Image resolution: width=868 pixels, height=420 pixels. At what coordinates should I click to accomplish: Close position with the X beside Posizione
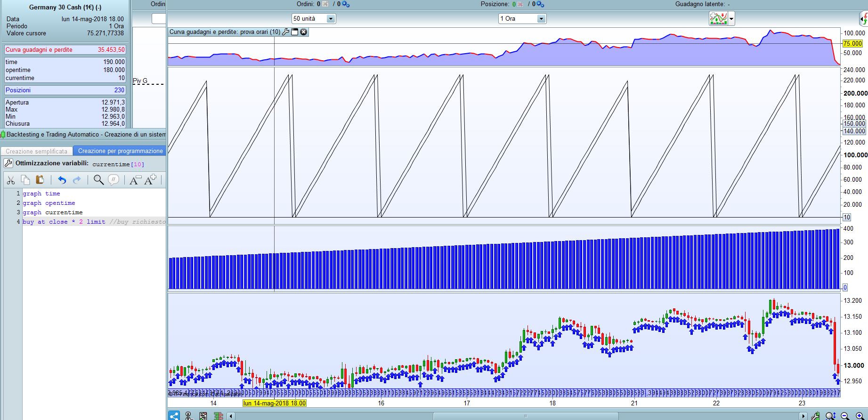(520, 4)
